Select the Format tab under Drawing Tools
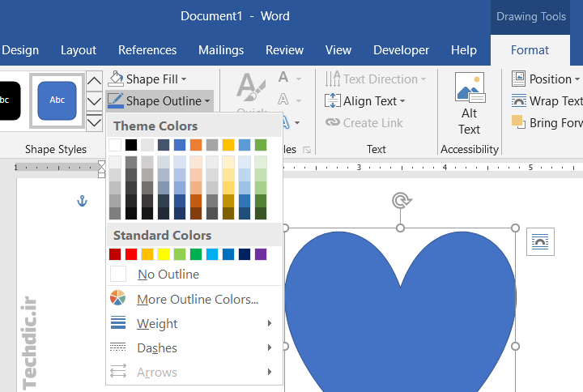583x392 pixels. click(530, 50)
